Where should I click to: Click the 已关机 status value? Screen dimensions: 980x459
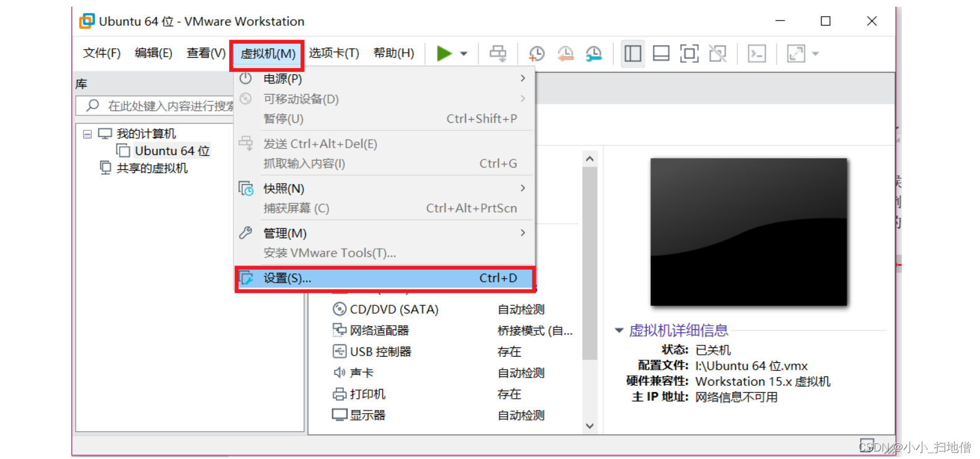(x=713, y=350)
